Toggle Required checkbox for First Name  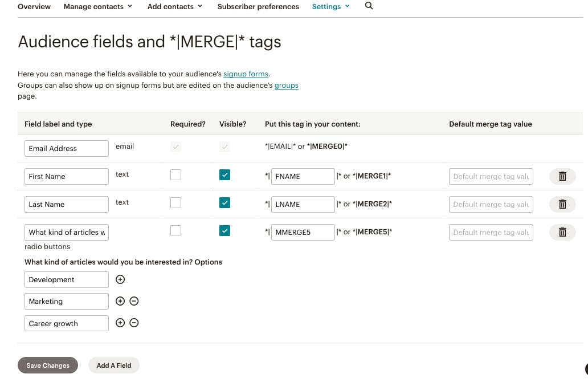click(x=175, y=175)
